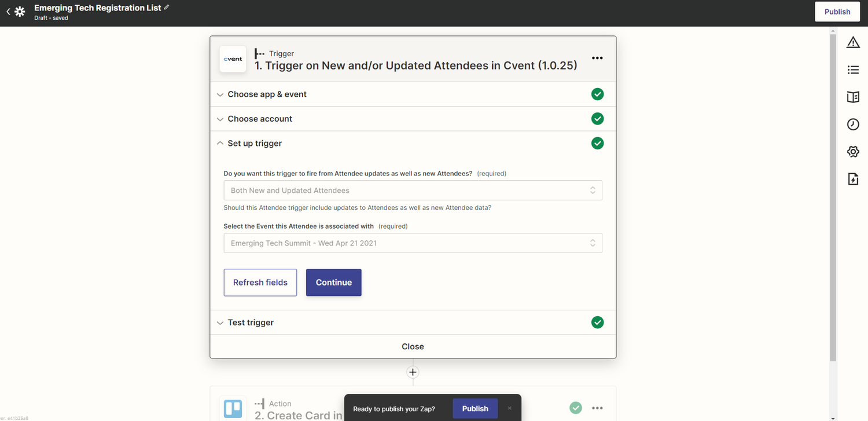Image resolution: width=868 pixels, height=421 pixels.
Task: Publish the Zap from the top bar
Action: pos(837,11)
